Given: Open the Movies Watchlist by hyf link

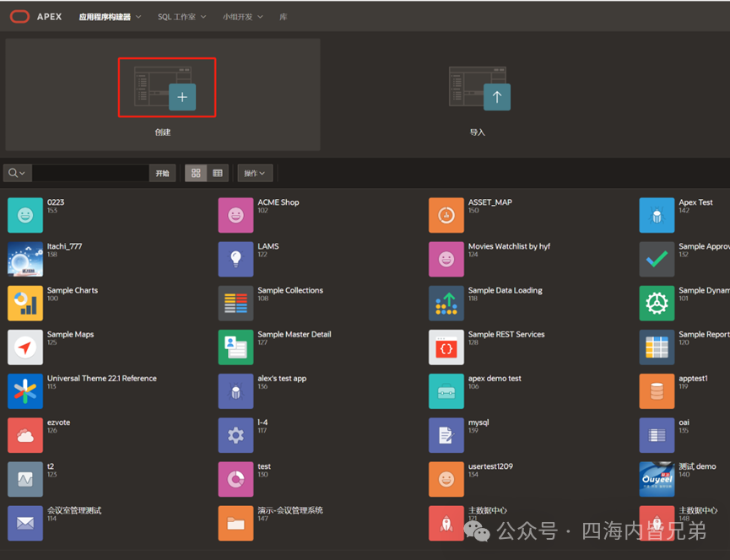Looking at the screenshot, I should pos(509,246).
